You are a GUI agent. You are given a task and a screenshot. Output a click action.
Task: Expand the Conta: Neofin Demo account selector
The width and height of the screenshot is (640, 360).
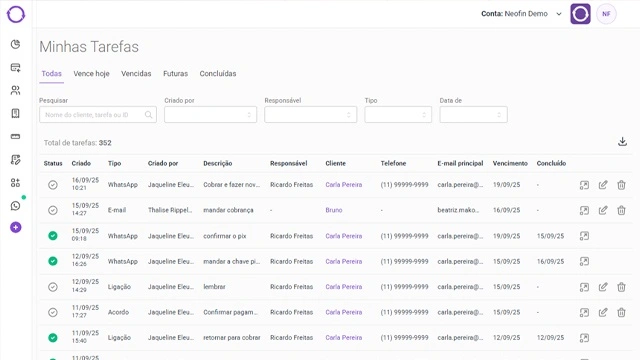pos(521,14)
